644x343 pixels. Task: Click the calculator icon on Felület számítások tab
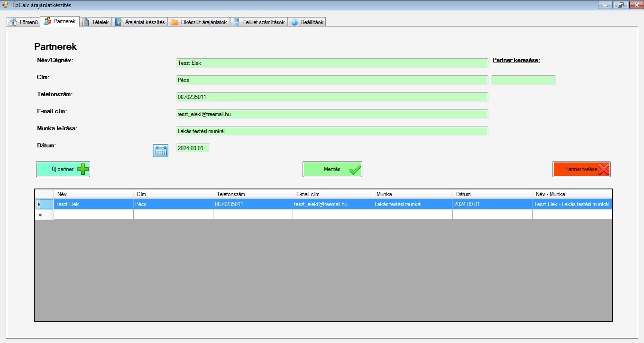[237, 22]
